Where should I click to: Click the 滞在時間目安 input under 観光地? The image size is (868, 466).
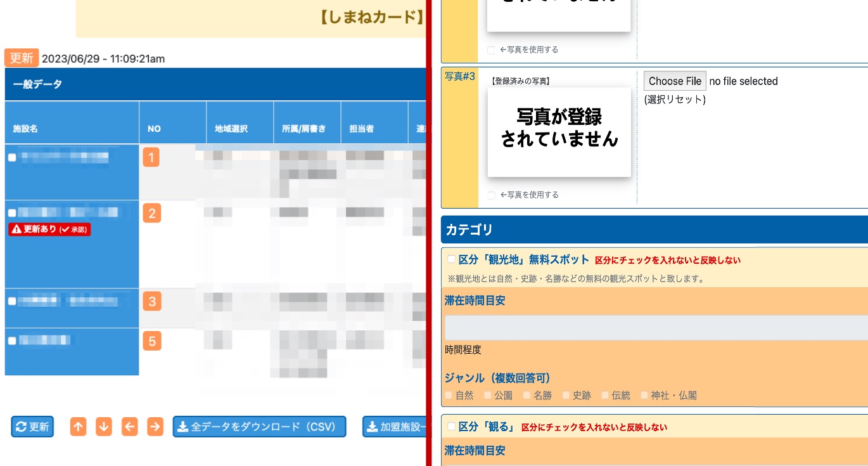pyautogui.click(x=656, y=328)
